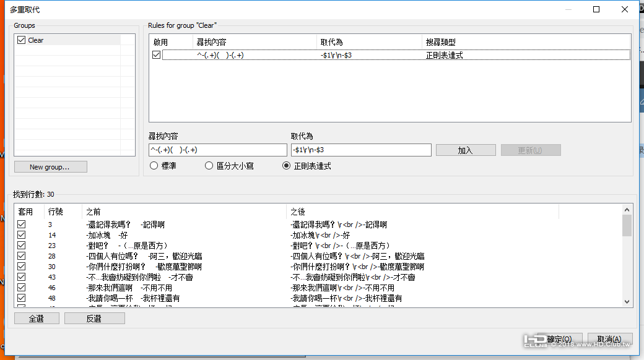Focus the 尋找內容 input field

tap(218, 150)
